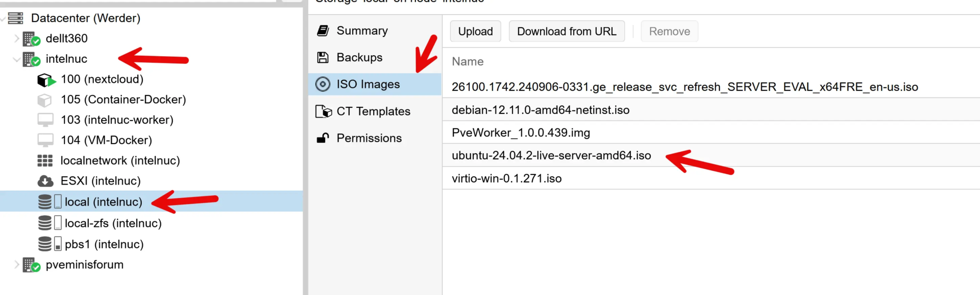The height and width of the screenshot is (295, 980).
Task: Click the local-zfs storage disk icon
Action: [x=45, y=223]
